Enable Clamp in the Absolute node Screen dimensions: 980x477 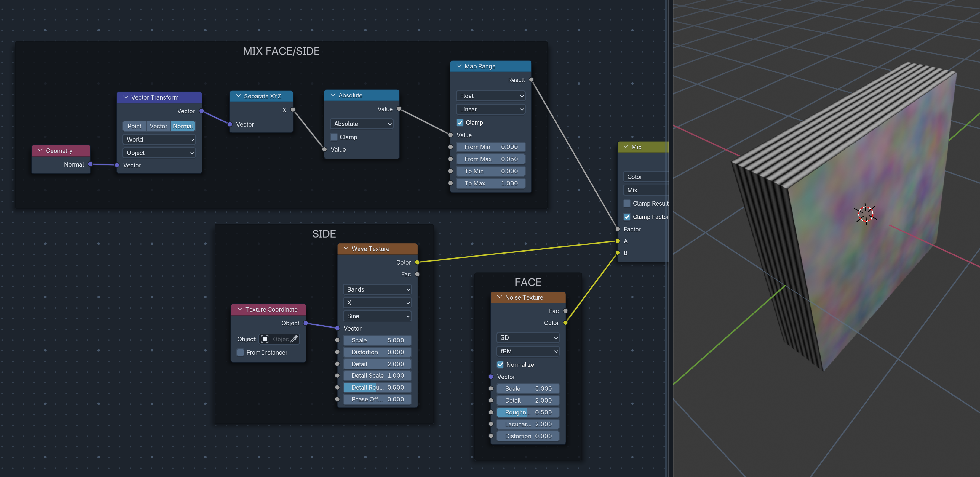tap(334, 137)
